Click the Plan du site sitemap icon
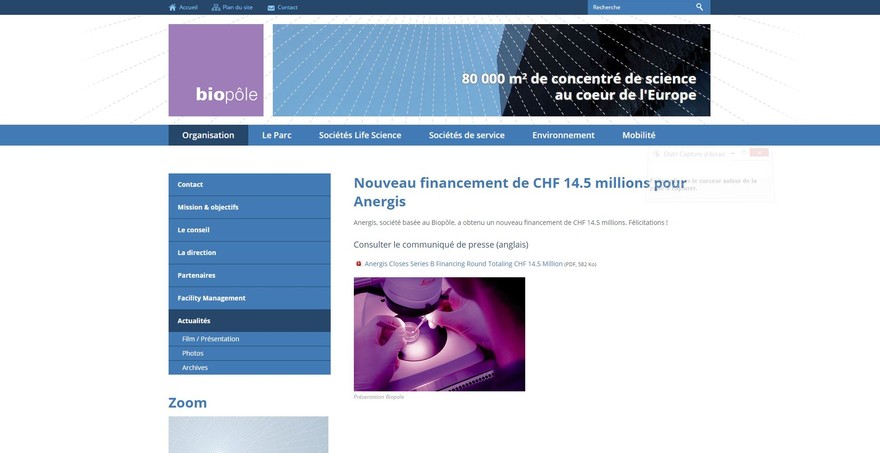The image size is (880, 453). (216, 7)
